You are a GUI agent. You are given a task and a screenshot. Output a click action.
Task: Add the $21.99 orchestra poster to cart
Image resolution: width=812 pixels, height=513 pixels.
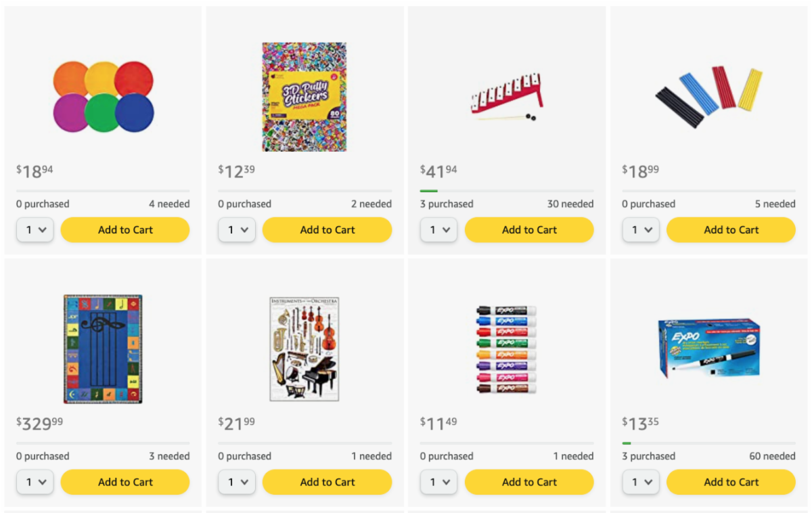tap(327, 483)
